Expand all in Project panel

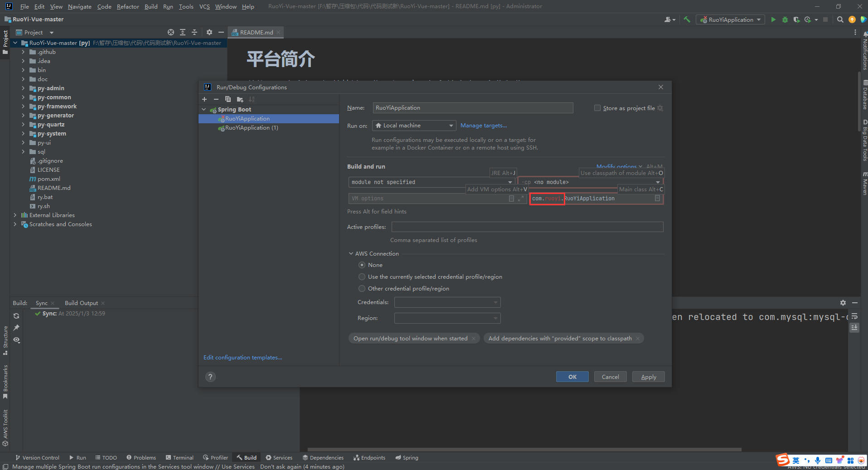pyautogui.click(x=183, y=32)
